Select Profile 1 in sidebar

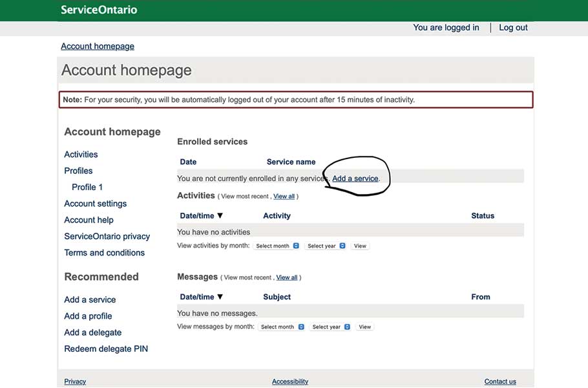[87, 187]
